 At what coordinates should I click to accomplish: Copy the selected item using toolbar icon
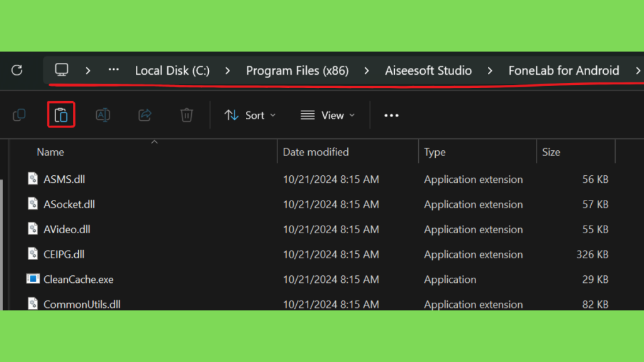(19, 115)
